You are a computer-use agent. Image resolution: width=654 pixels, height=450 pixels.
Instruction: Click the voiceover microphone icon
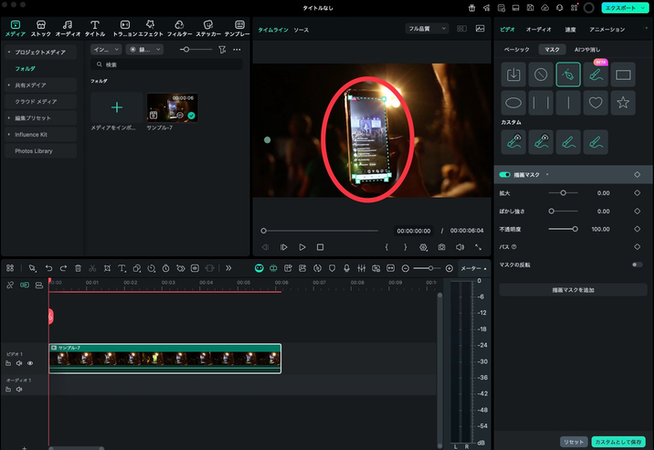coord(347,268)
